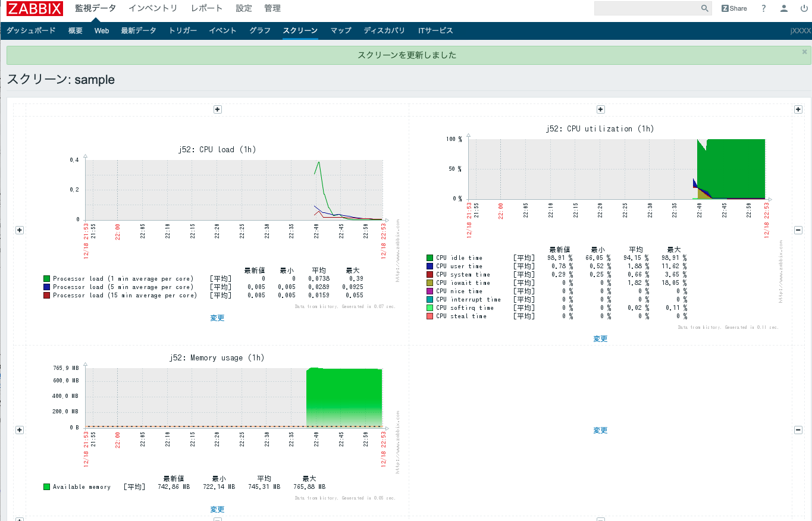Open the Zabbix Share link

734,8
